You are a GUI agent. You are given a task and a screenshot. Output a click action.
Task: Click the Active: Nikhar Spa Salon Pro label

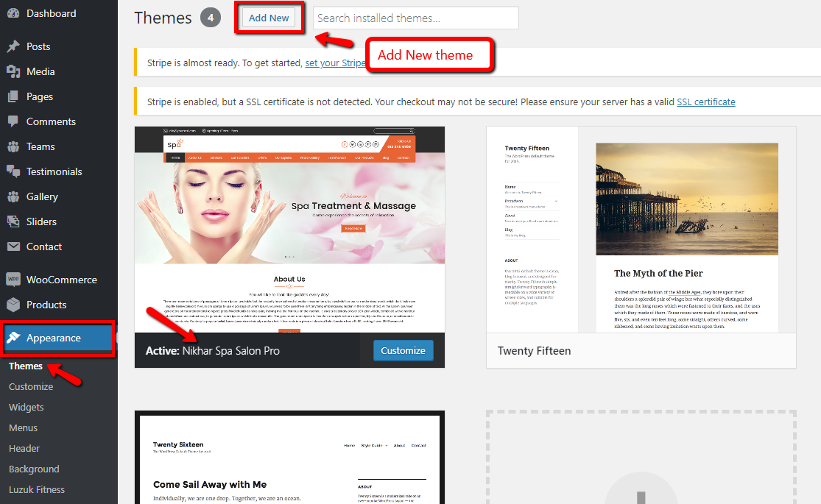pyautogui.click(x=213, y=351)
